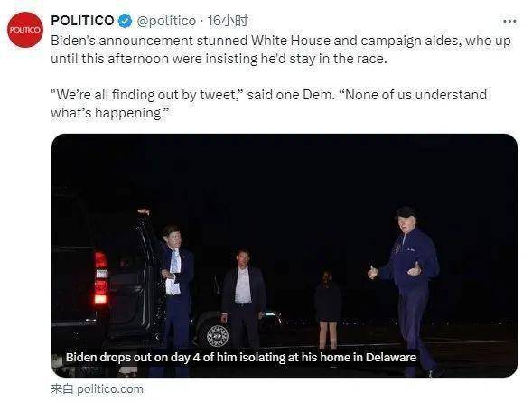
Task: Open the night tarmac video thumbnail
Action: coord(285,255)
